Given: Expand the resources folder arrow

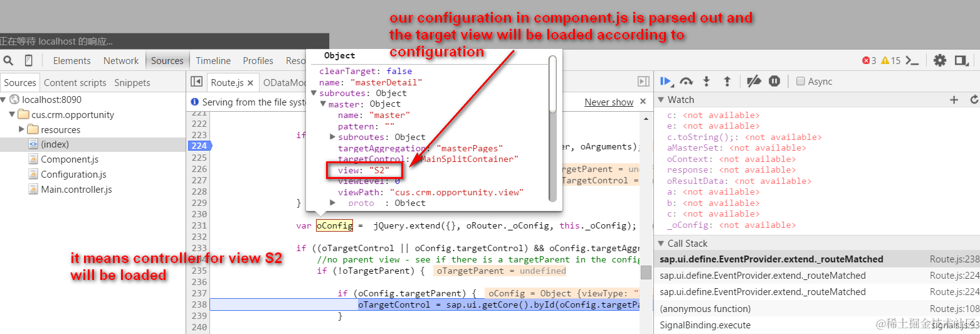Looking at the screenshot, I should pyautogui.click(x=22, y=129).
